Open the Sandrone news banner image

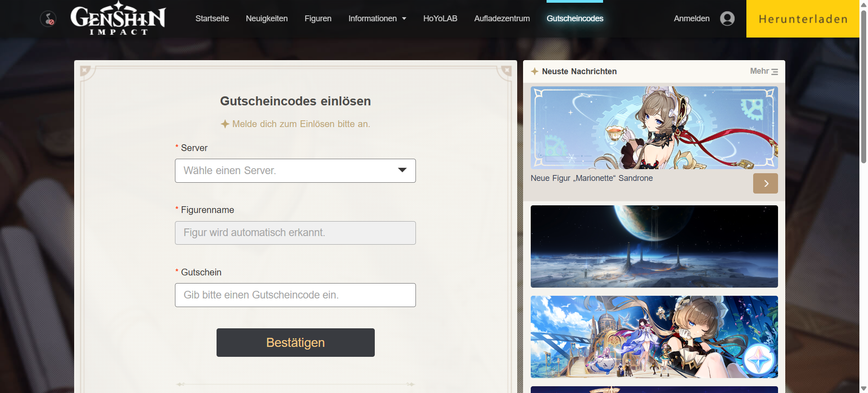coord(654,128)
